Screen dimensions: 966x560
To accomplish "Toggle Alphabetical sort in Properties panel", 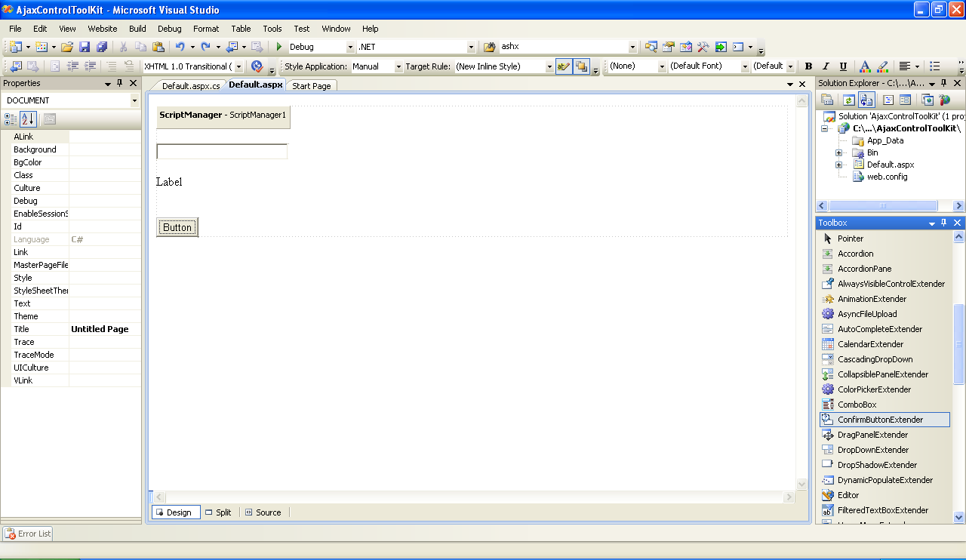I will pos(28,118).
